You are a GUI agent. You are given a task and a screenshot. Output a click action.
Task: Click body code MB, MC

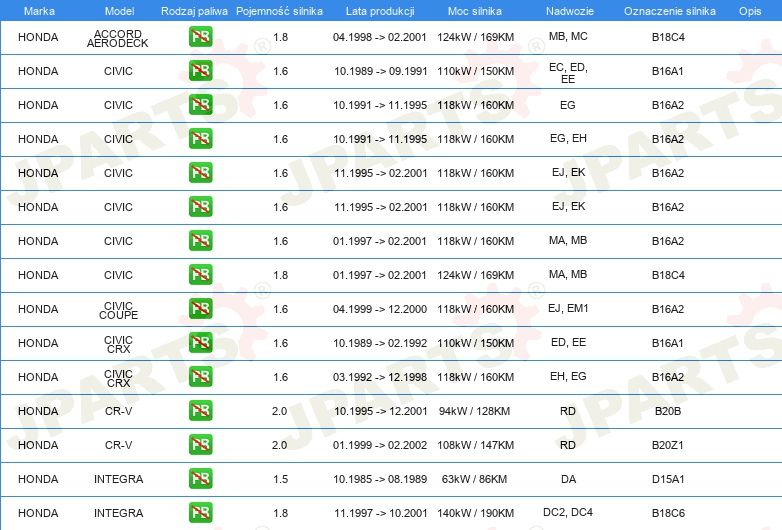(x=568, y=36)
